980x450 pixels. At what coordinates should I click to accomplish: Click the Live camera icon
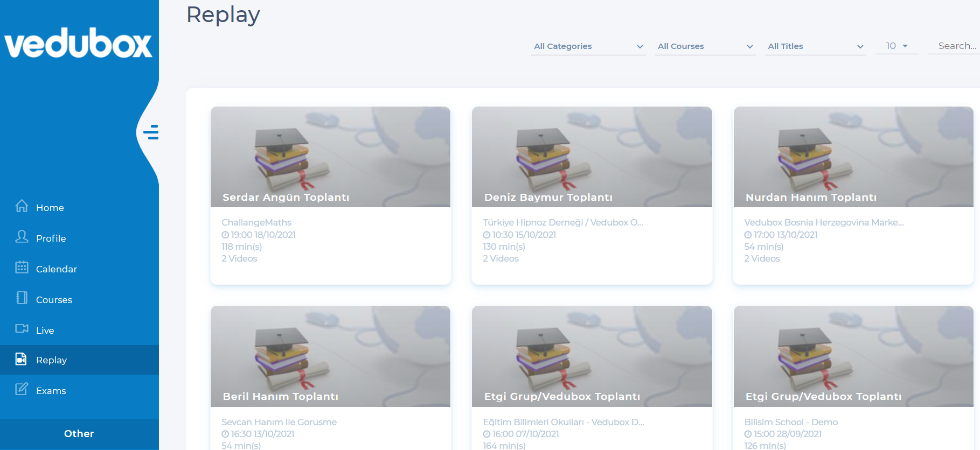pos(22,329)
